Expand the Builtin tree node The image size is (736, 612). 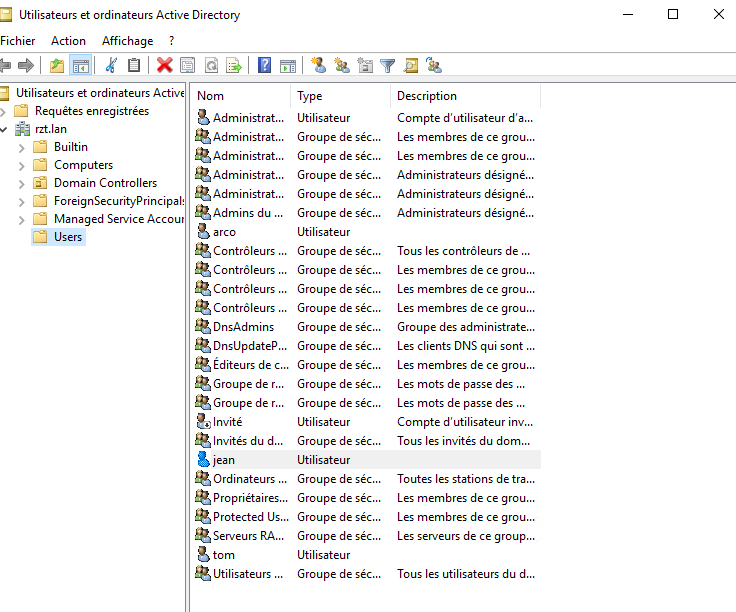21,147
